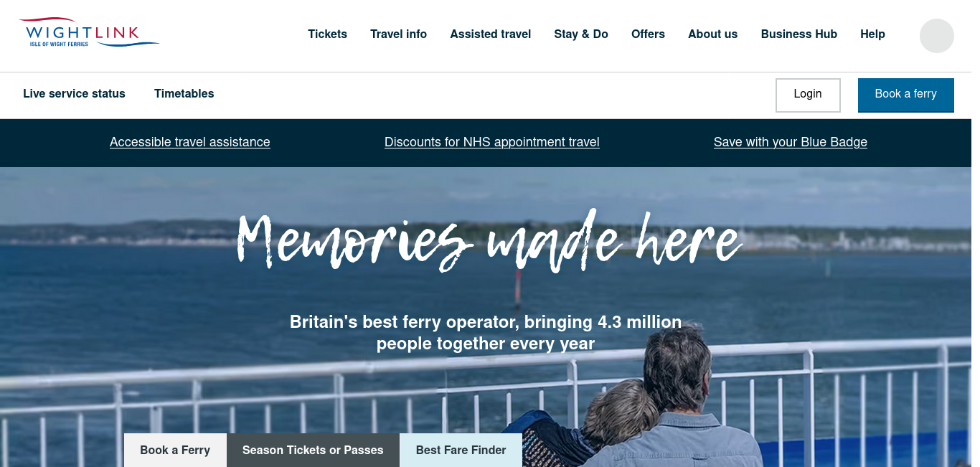980x467 pixels.
Task: Open Accessible travel assistance link
Action: coord(190,142)
